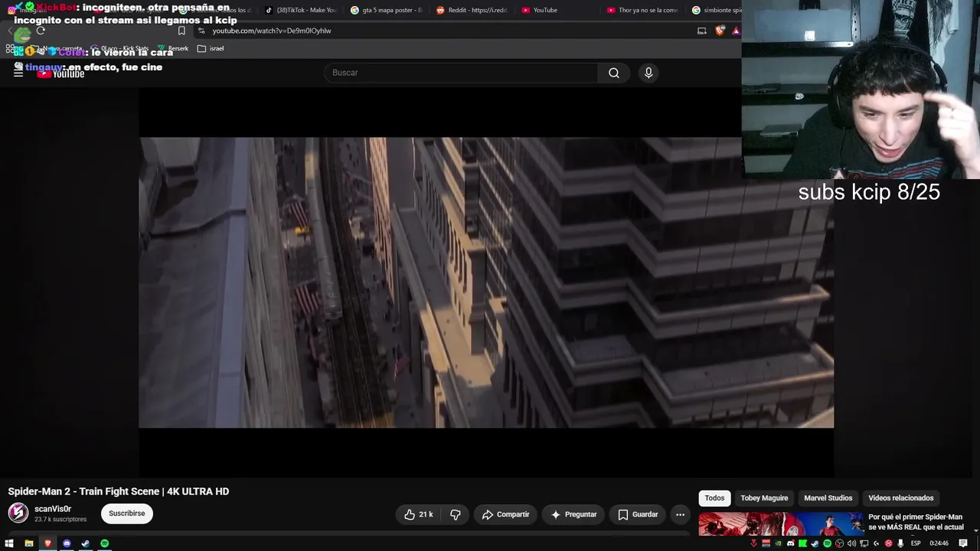This screenshot has width=980, height=551.
Task: Click the Spotify icon in system tray
Action: 827,543
